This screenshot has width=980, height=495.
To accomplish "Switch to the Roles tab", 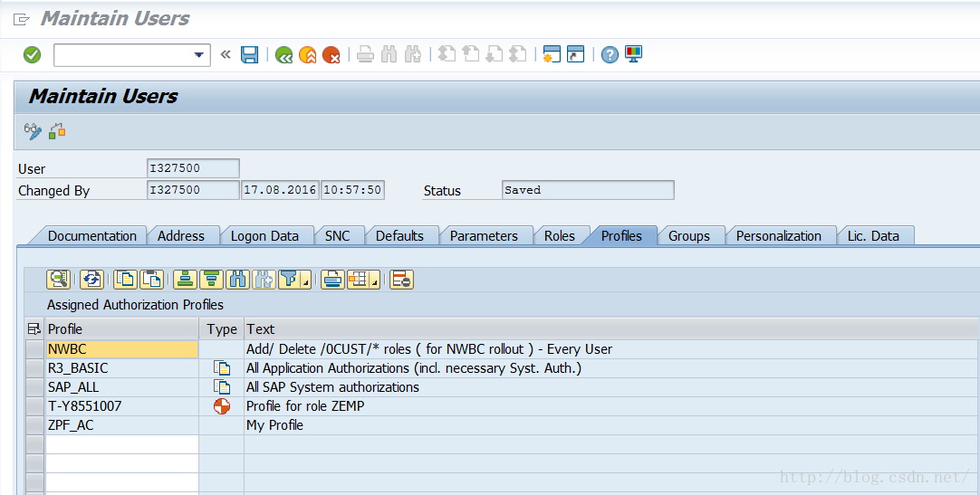I will click(x=560, y=236).
